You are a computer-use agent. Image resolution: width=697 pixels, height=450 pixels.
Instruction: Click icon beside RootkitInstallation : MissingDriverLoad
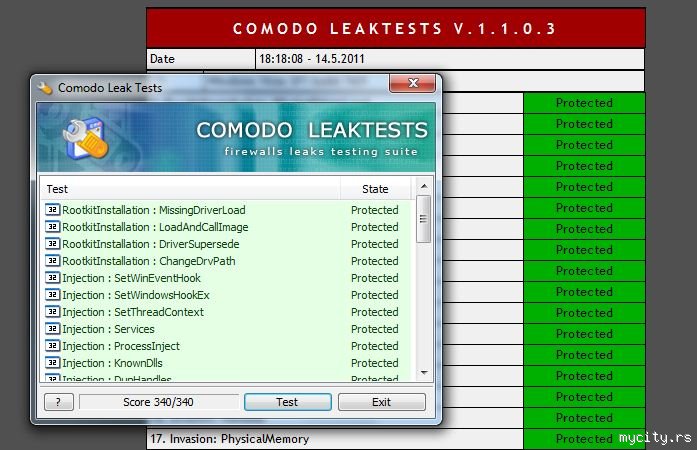[x=52, y=209]
